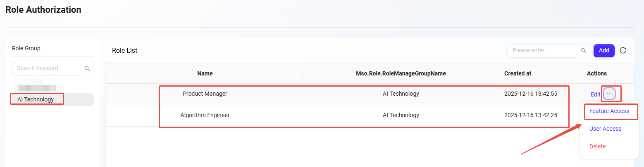The width and height of the screenshot is (644, 167).
Task: Choose Delete from the actions menu
Action: [597, 146]
